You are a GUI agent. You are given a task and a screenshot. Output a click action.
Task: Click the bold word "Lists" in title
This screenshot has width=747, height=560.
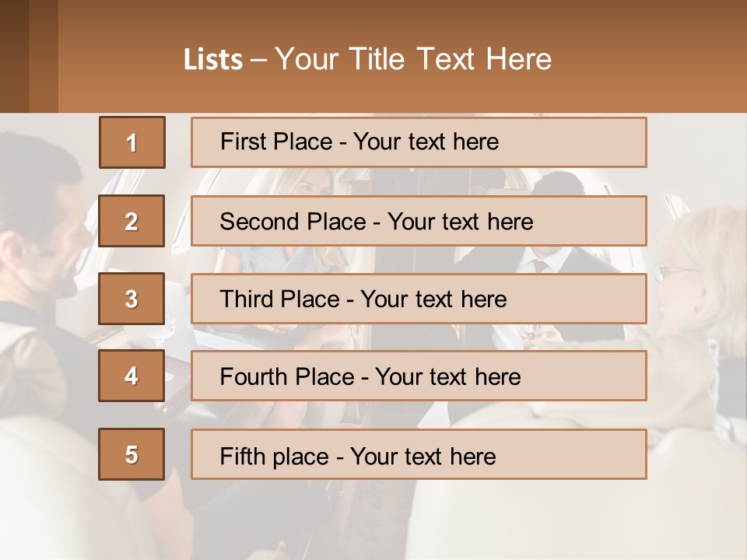coord(212,59)
